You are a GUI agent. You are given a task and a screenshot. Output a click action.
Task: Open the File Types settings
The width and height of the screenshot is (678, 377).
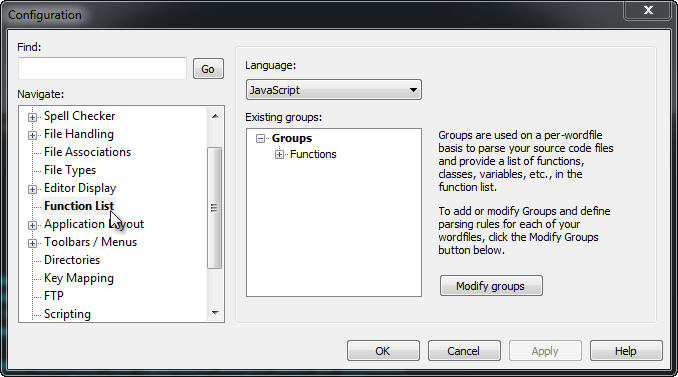pos(70,170)
